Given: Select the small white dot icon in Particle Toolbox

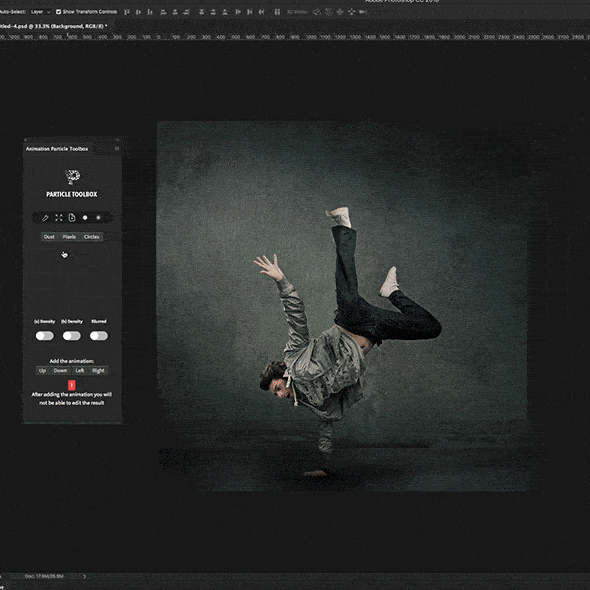Looking at the screenshot, I should pyautogui.click(x=98, y=217).
